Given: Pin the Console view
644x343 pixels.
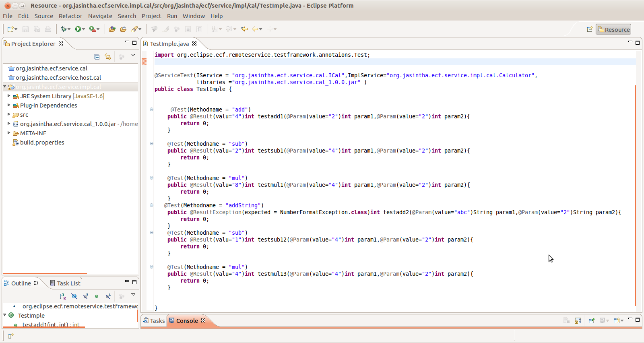Looking at the screenshot, I should tap(591, 321).
